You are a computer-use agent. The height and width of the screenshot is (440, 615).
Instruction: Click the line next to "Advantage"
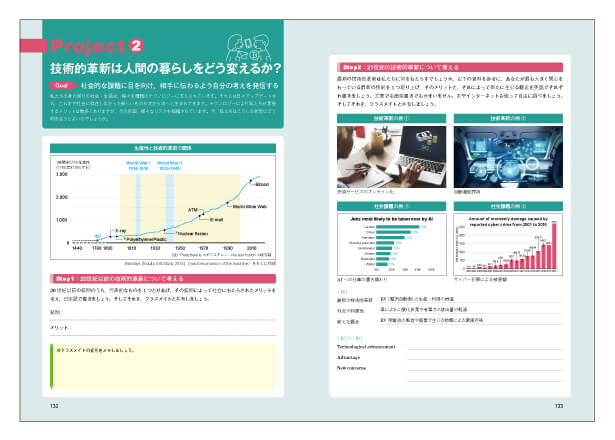click(x=485, y=357)
